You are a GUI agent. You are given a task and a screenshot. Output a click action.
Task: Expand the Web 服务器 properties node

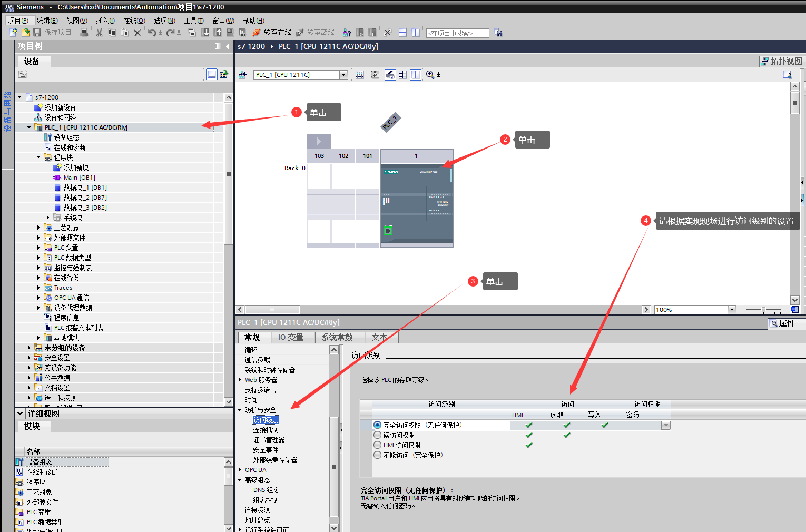pyautogui.click(x=240, y=380)
